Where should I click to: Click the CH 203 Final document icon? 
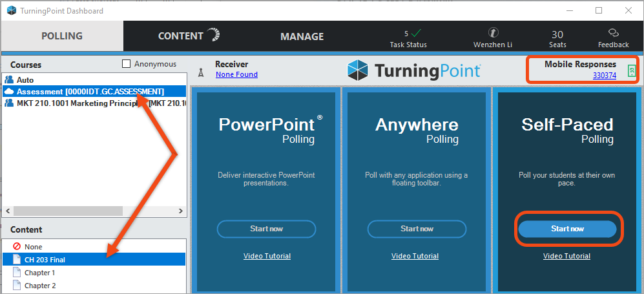pyautogui.click(x=17, y=260)
